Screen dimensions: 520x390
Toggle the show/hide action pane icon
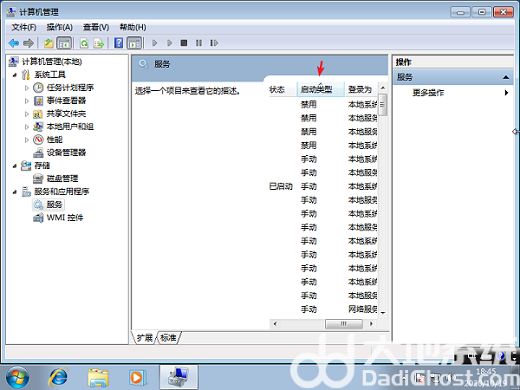coord(134,43)
